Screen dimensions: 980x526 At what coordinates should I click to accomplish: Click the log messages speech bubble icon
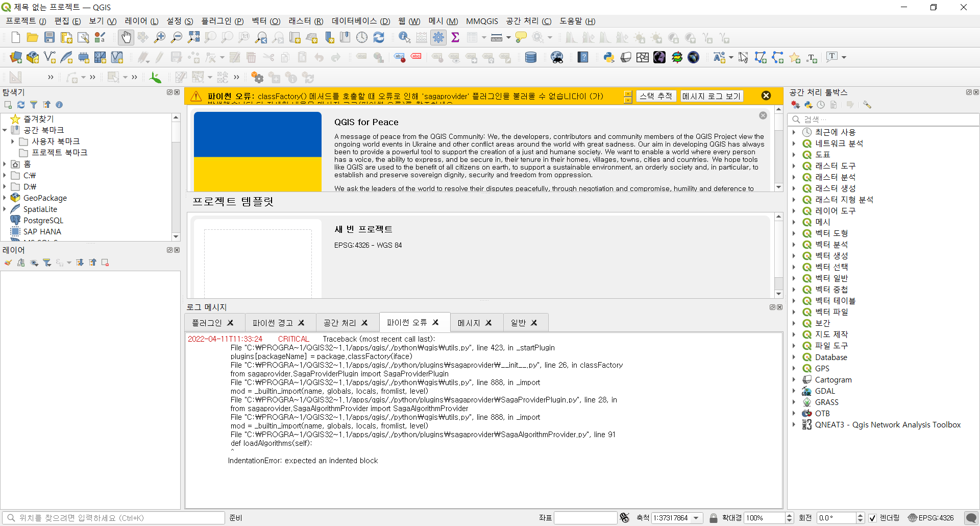[x=971, y=518]
